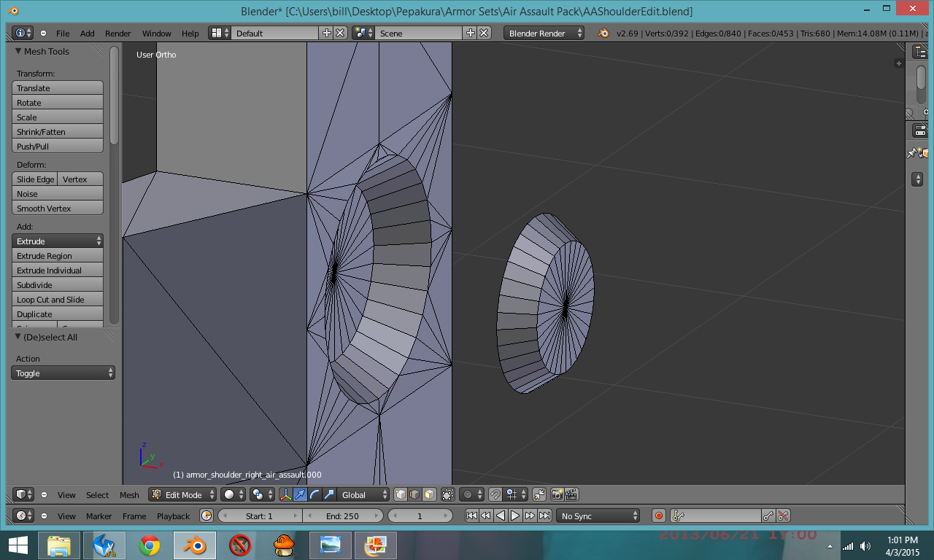Open the Toggle action dropdown
Viewport: 934px width, 560px height.
(63, 373)
